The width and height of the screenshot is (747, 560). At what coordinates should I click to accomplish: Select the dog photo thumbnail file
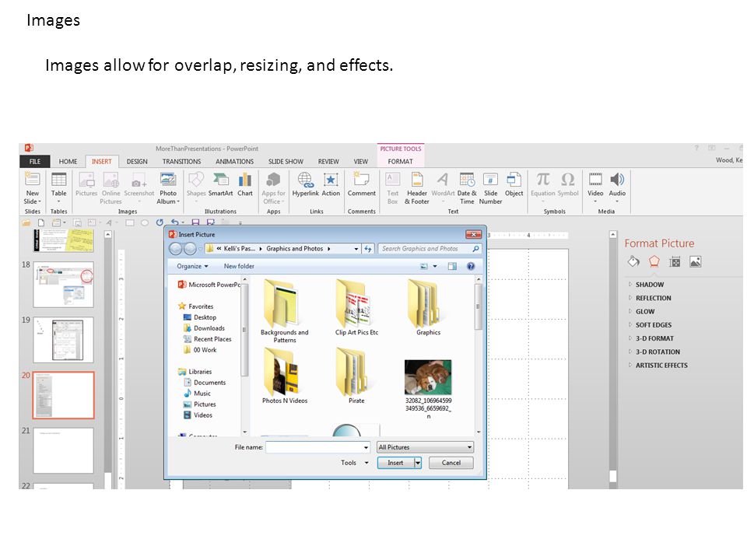(428, 377)
